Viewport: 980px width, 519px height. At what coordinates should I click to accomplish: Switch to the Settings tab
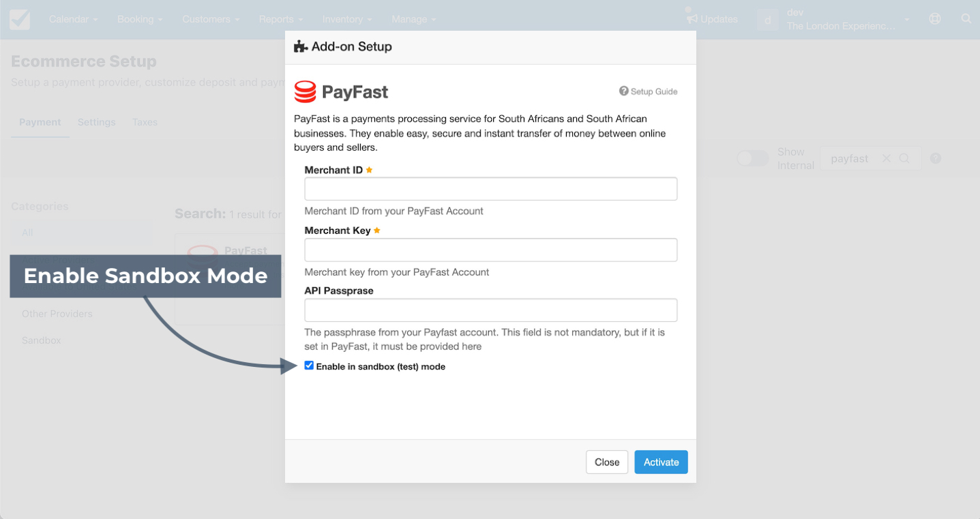[96, 122]
